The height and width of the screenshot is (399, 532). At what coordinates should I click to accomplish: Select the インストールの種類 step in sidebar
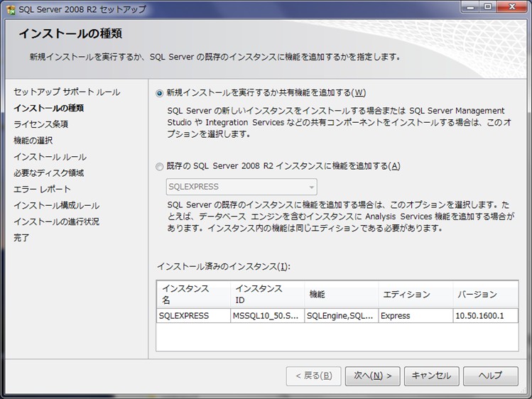(48, 108)
